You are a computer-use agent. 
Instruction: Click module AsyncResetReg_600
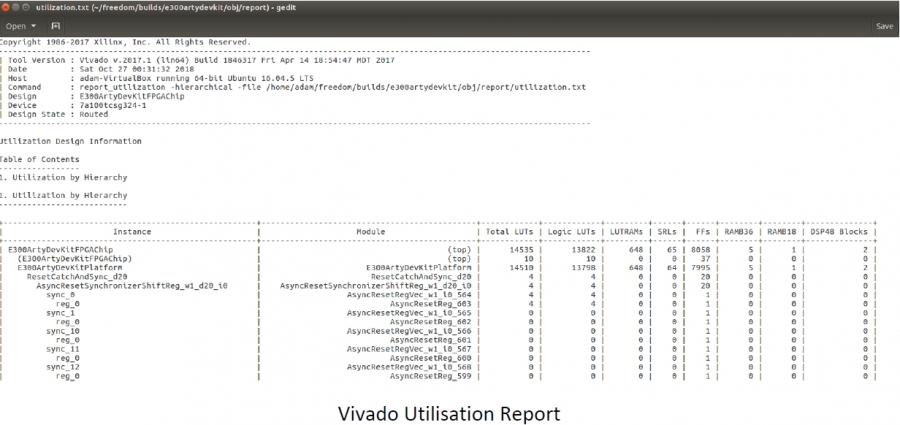tap(431, 358)
